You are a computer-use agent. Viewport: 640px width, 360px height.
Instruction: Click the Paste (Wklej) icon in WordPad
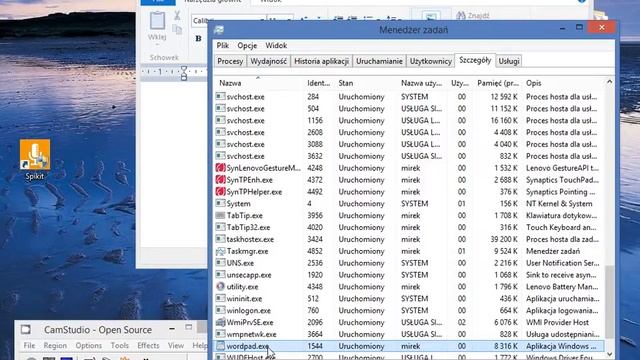click(157, 21)
